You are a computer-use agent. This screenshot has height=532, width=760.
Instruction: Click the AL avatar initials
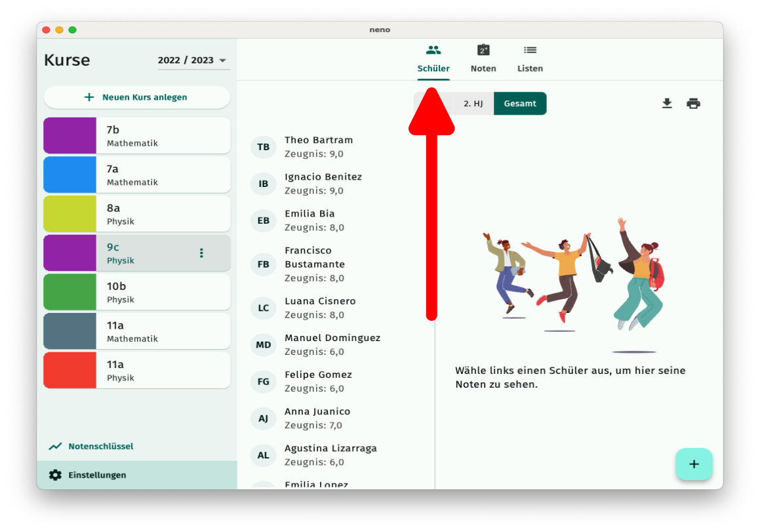pyautogui.click(x=263, y=455)
